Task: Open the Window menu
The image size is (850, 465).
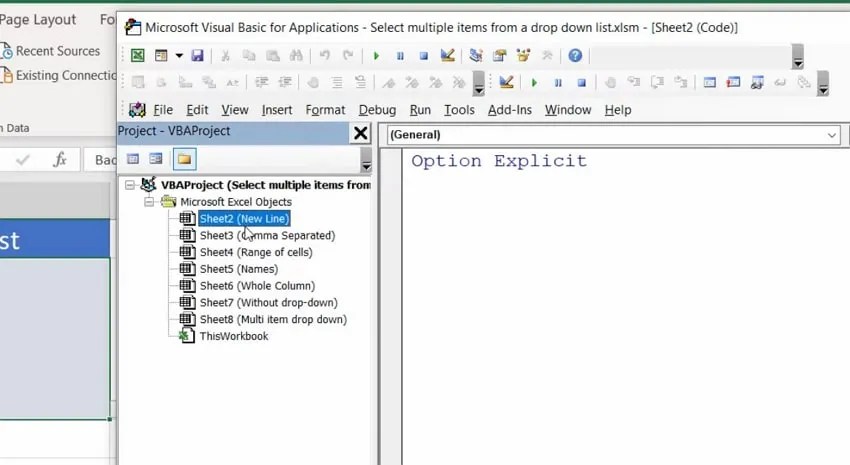Action: [x=568, y=110]
